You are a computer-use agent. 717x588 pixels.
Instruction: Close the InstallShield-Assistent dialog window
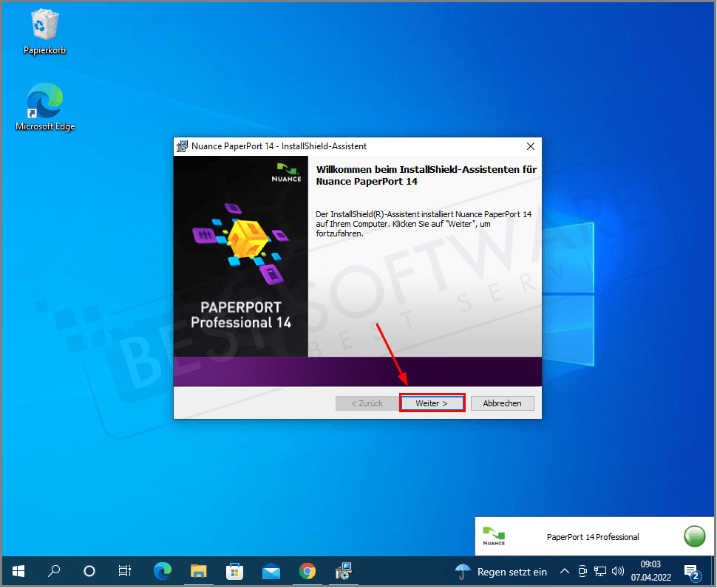[x=530, y=146]
